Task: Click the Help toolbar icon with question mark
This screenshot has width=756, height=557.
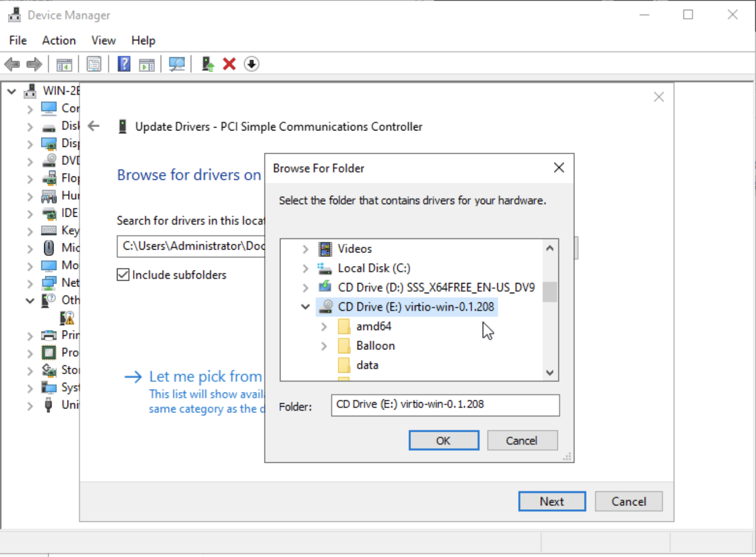Action: pos(124,64)
